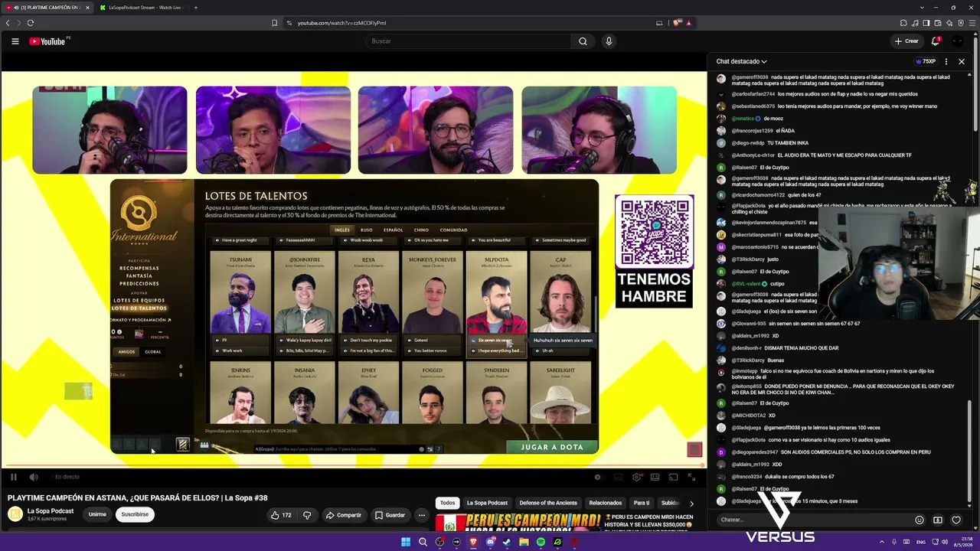Click the Guardar save button
This screenshot has width=980, height=551.
[390, 515]
